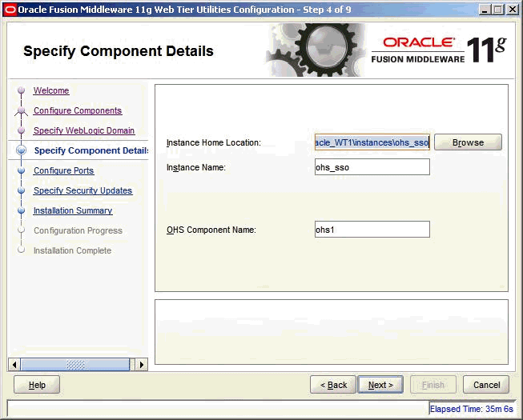523x420 pixels.
Task: Jump to the Configure Ports step
Action: (x=64, y=170)
